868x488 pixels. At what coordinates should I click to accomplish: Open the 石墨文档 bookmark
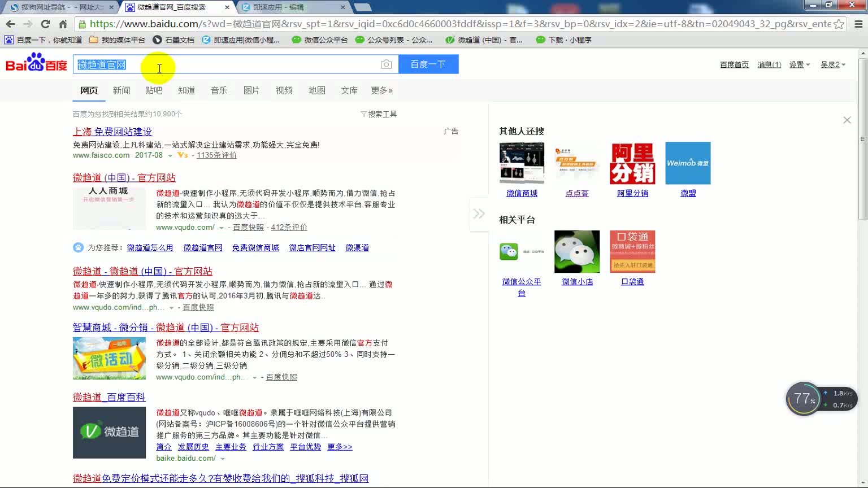click(173, 40)
